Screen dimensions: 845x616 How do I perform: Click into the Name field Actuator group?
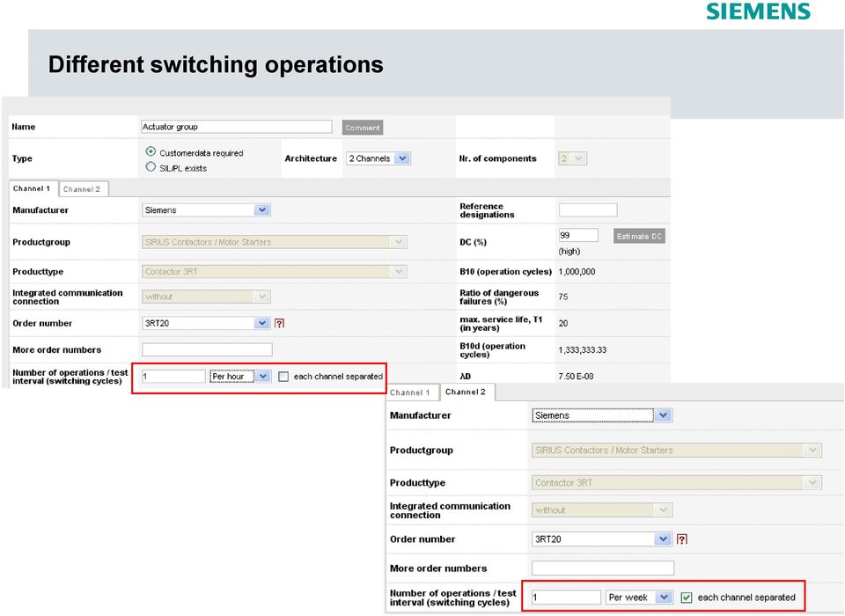tap(237, 127)
